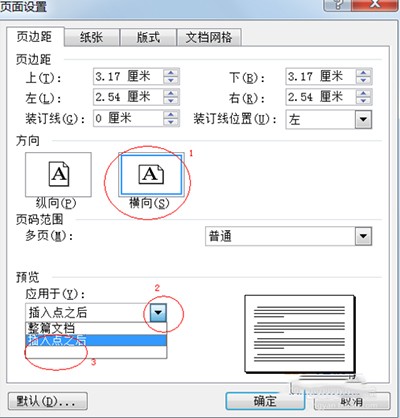Increase the 上 top margin value
Image resolution: width=400 pixels, height=418 pixels.
(x=171, y=73)
